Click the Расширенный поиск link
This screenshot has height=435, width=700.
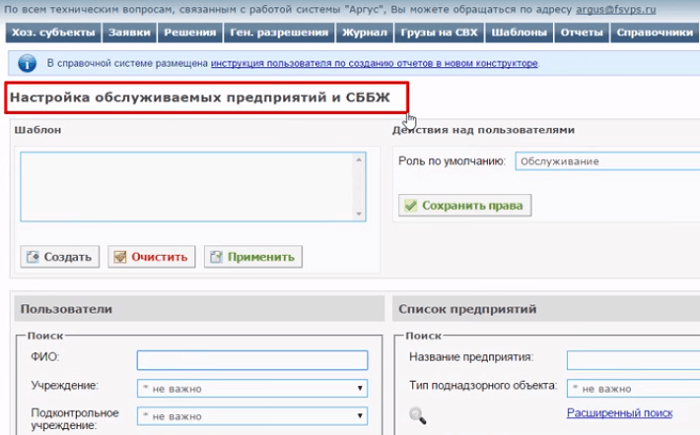tap(619, 412)
